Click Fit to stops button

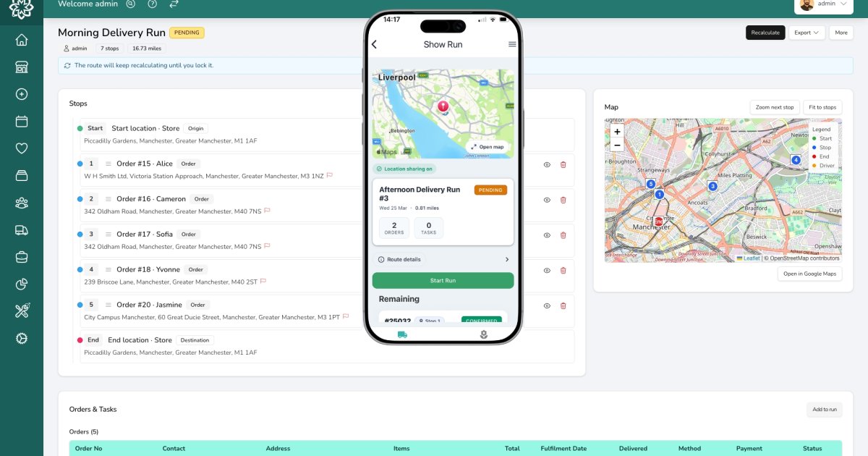tap(822, 107)
